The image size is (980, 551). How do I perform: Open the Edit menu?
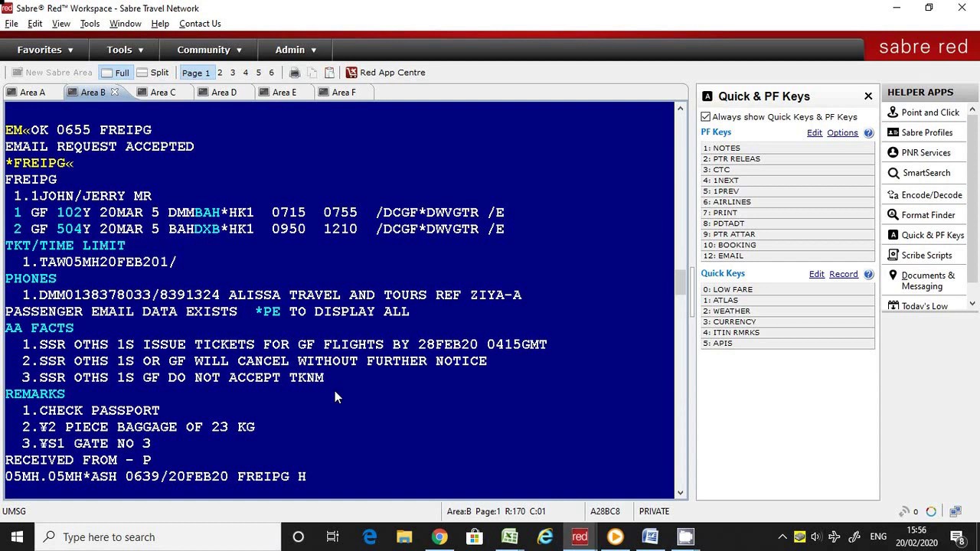click(x=35, y=24)
